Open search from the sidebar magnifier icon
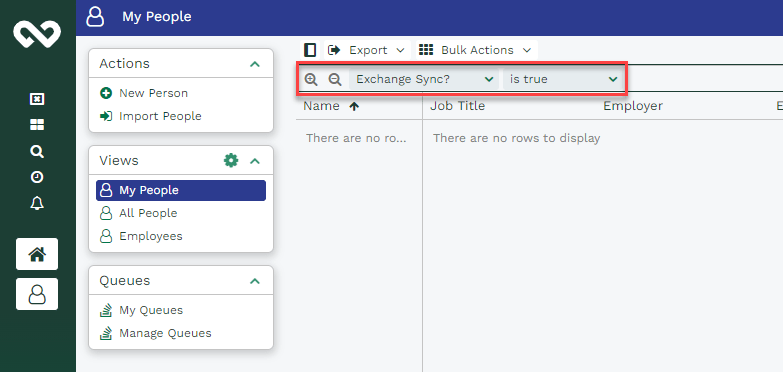Screen dimensions: 783x372 coord(37,151)
